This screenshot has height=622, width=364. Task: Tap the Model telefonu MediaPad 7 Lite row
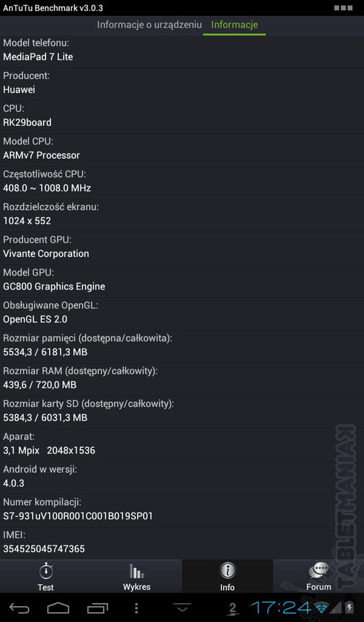click(x=182, y=50)
